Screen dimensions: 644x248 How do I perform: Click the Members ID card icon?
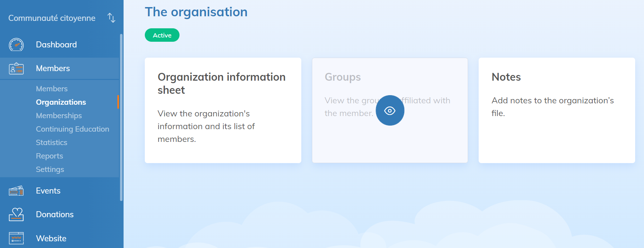coord(16,69)
